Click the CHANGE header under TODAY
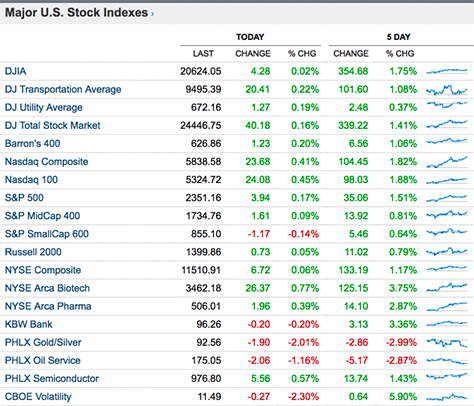474x406 pixels. coord(253,54)
